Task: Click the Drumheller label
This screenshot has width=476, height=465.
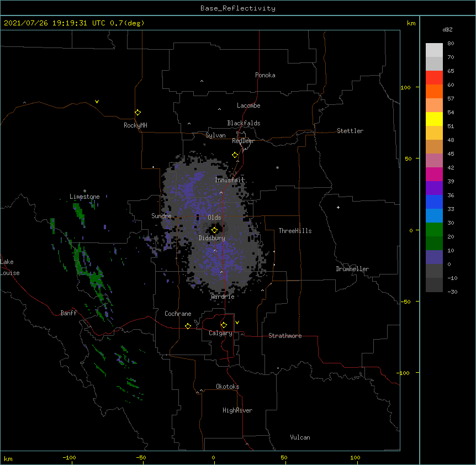Action: (352, 269)
